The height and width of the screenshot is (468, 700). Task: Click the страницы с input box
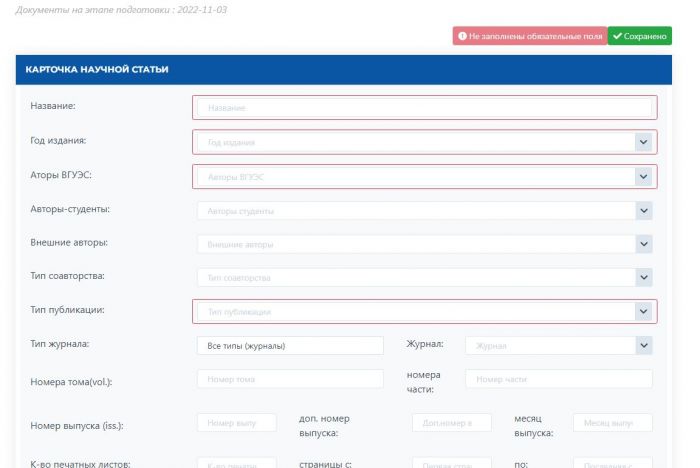pos(451,463)
